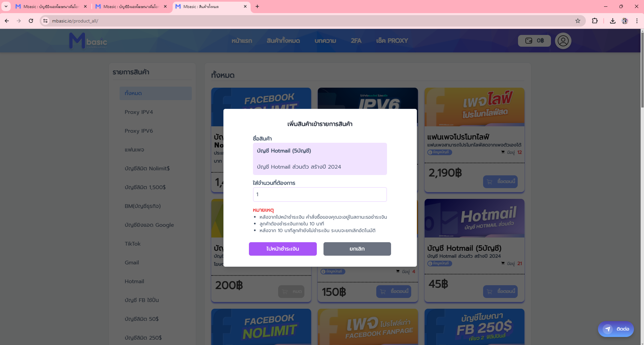Click ซื้อตอนนี้ on the 2,190฿ card
Viewport: 644px width, 345px height.
[500, 182]
